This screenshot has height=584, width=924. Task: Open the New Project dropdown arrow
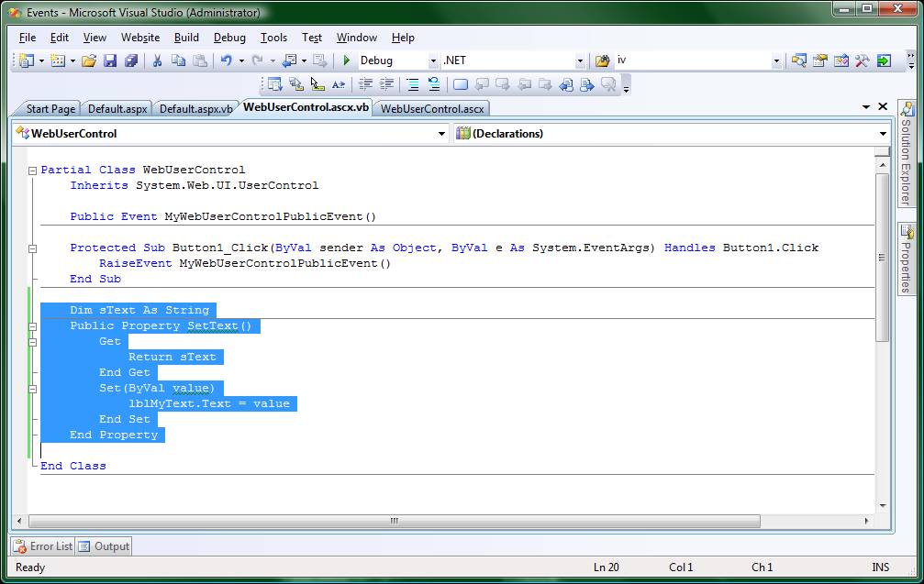[41, 61]
